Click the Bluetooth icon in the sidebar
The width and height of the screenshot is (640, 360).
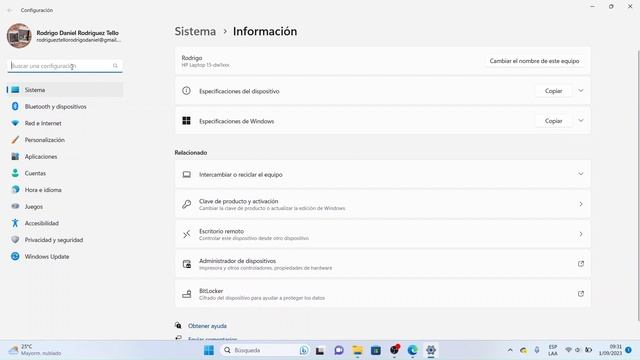[x=15, y=107]
